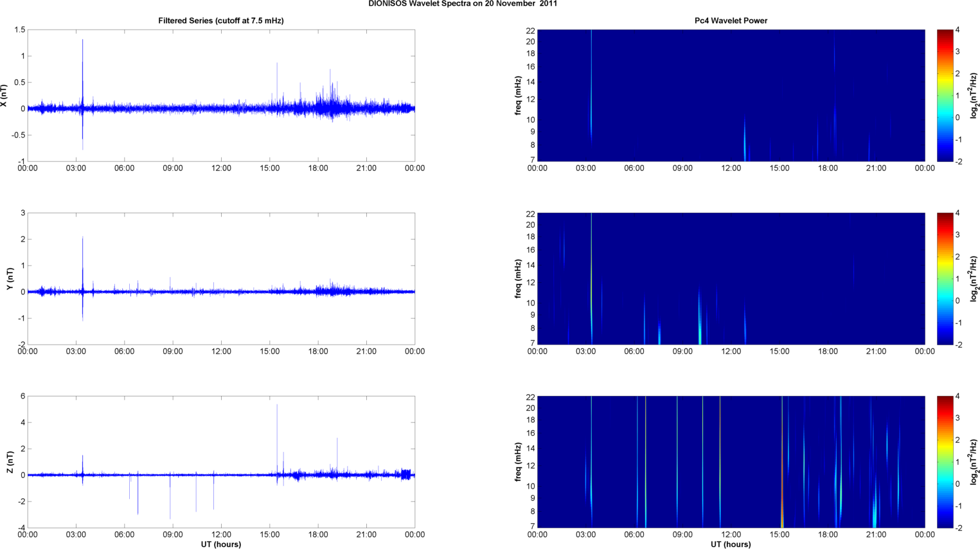Viewport: 980px width, 549px height.
Task: Click the "09:00" tick under the Y series plot
Action: pyautogui.click(x=173, y=352)
